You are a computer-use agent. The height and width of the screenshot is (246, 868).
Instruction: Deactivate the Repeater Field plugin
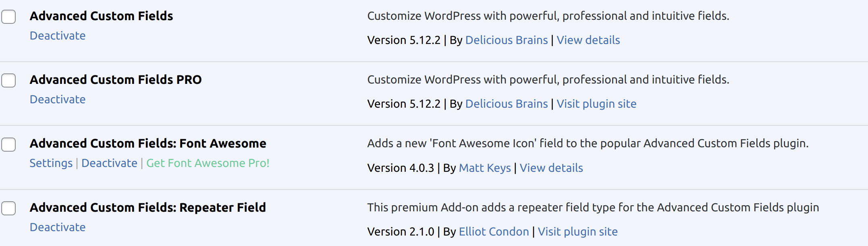click(57, 227)
